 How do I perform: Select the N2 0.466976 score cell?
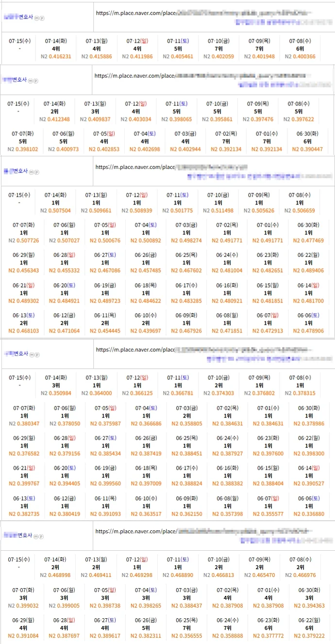[x=300, y=575]
